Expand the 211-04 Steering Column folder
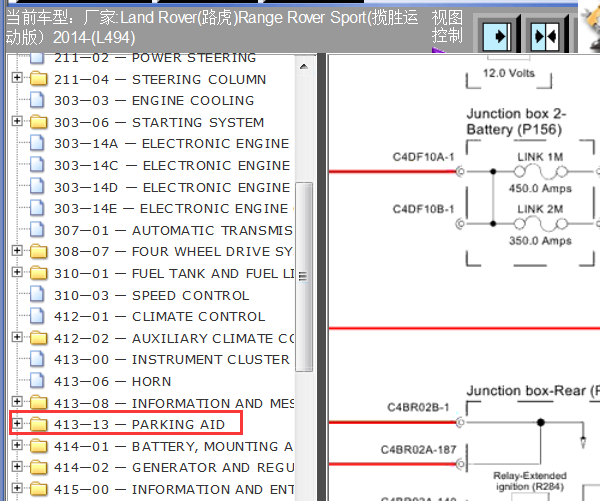This screenshot has width=600, height=501. tap(17, 78)
